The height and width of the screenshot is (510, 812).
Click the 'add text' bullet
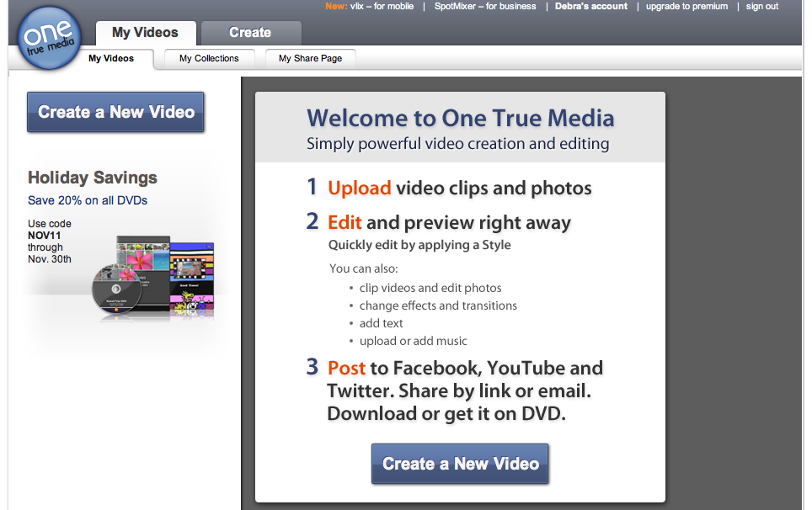coord(381,323)
